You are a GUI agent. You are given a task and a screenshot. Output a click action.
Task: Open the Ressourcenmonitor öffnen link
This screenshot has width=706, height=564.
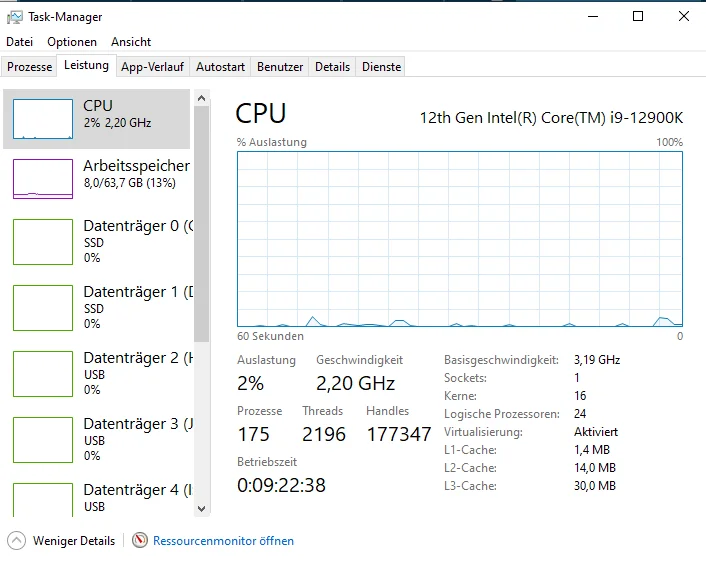point(223,541)
